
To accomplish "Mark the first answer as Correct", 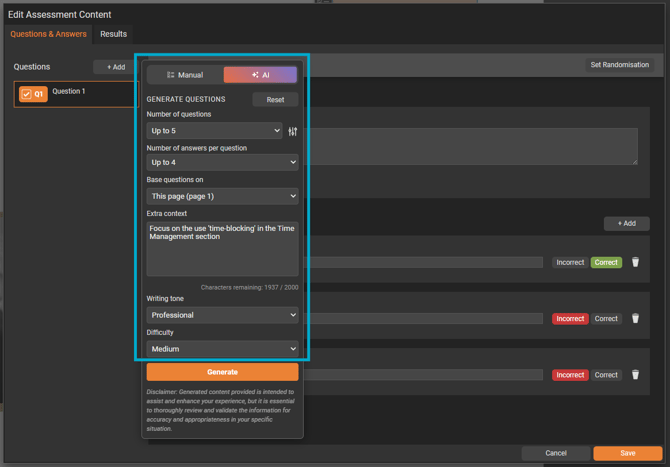I will pyautogui.click(x=606, y=262).
